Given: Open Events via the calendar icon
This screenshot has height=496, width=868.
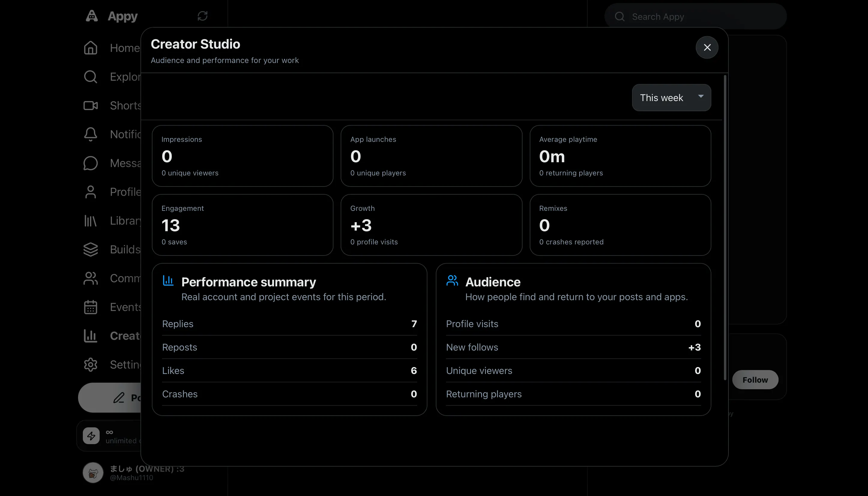Looking at the screenshot, I should [x=90, y=307].
